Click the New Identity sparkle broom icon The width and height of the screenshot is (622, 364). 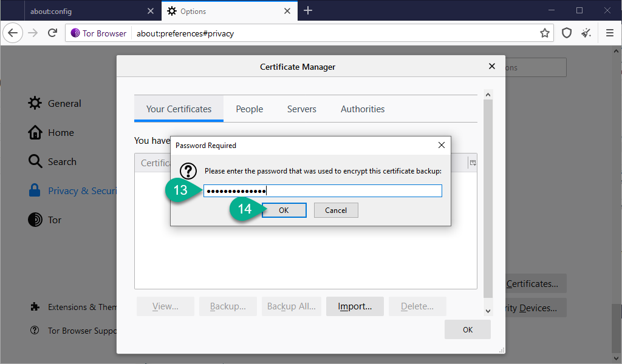[586, 33]
